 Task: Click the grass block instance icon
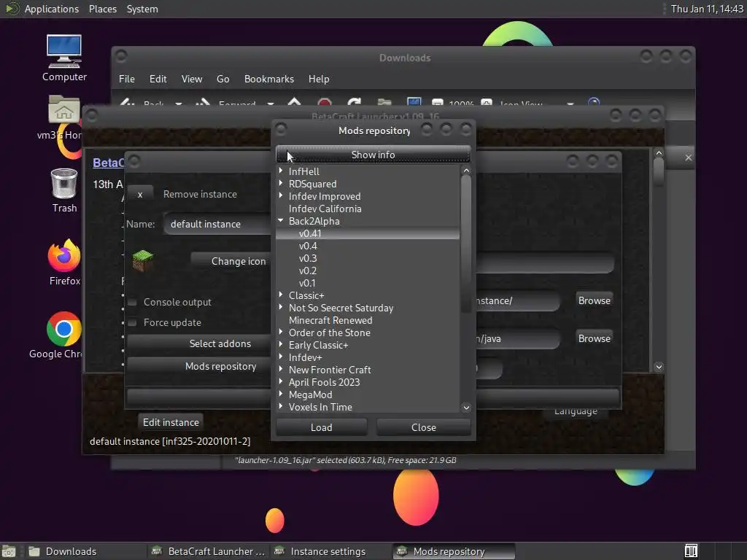point(142,260)
